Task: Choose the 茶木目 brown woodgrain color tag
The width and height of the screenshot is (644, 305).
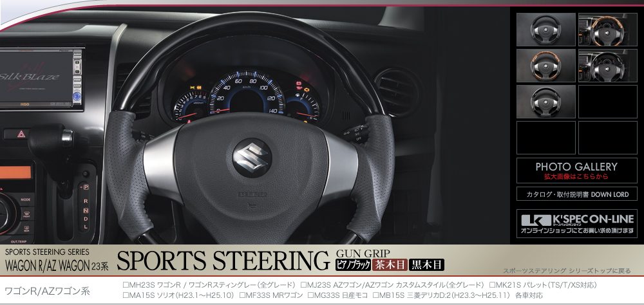Action: pyautogui.click(x=390, y=263)
